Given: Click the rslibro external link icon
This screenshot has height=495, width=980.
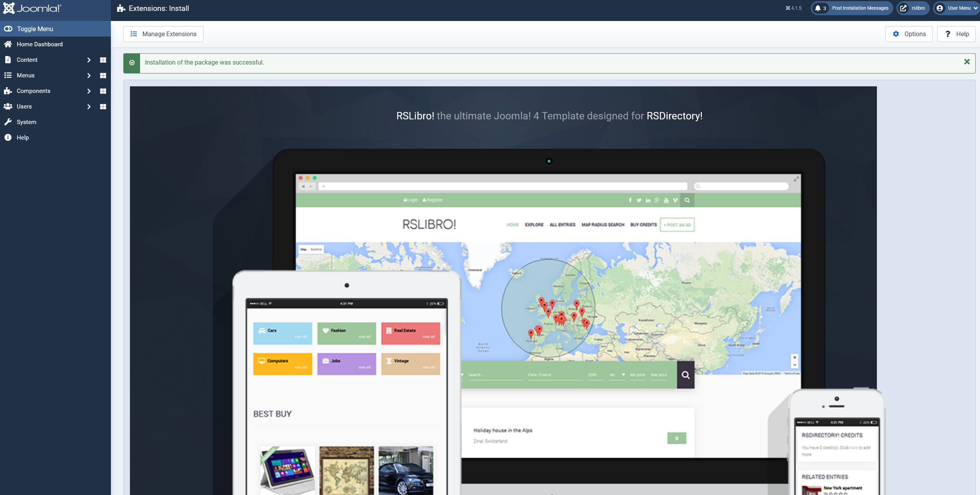Looking at the screenshot, I should [x=903, y=8].
